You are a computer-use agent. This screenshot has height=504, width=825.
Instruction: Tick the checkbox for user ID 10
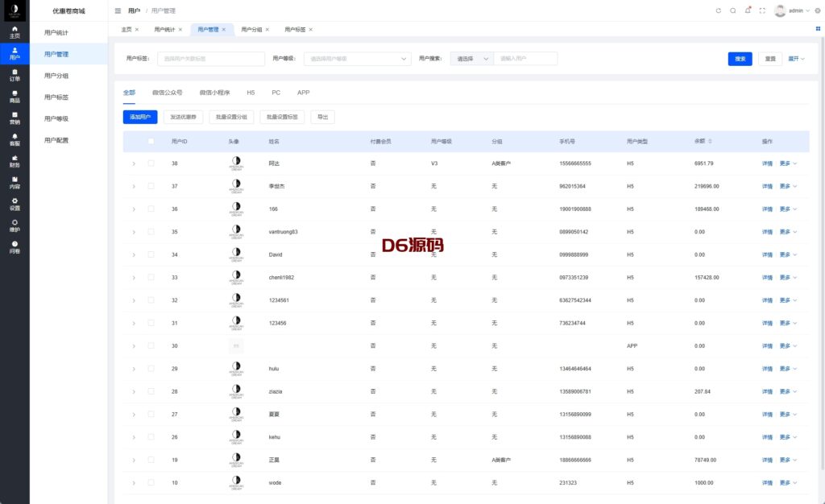[x=151, y=482]
